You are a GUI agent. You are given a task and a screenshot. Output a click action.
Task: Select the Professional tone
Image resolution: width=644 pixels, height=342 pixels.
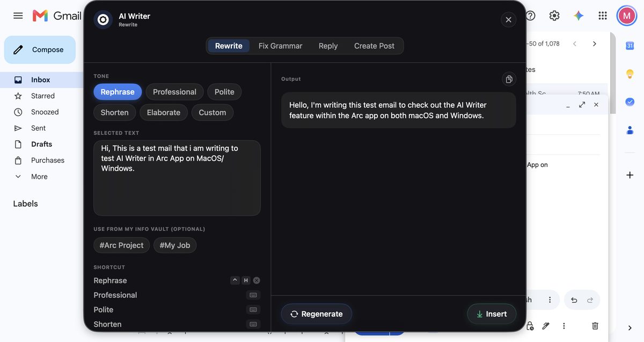click(174, 92)
